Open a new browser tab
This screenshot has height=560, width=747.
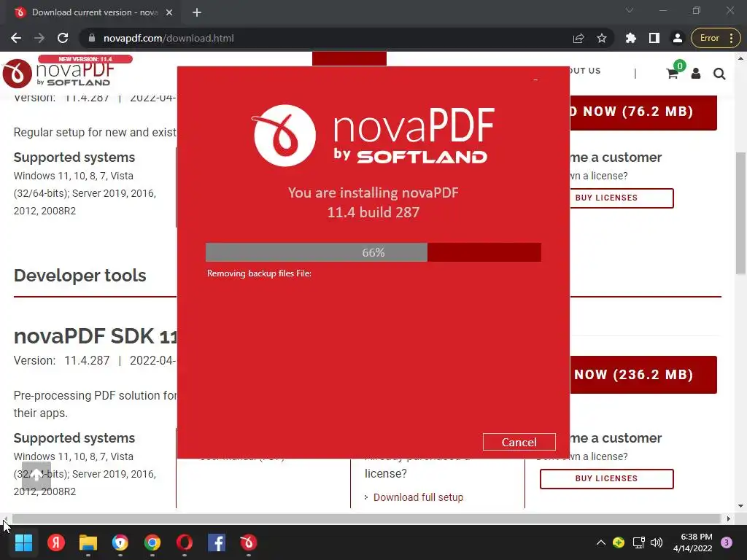click(197, 12)
